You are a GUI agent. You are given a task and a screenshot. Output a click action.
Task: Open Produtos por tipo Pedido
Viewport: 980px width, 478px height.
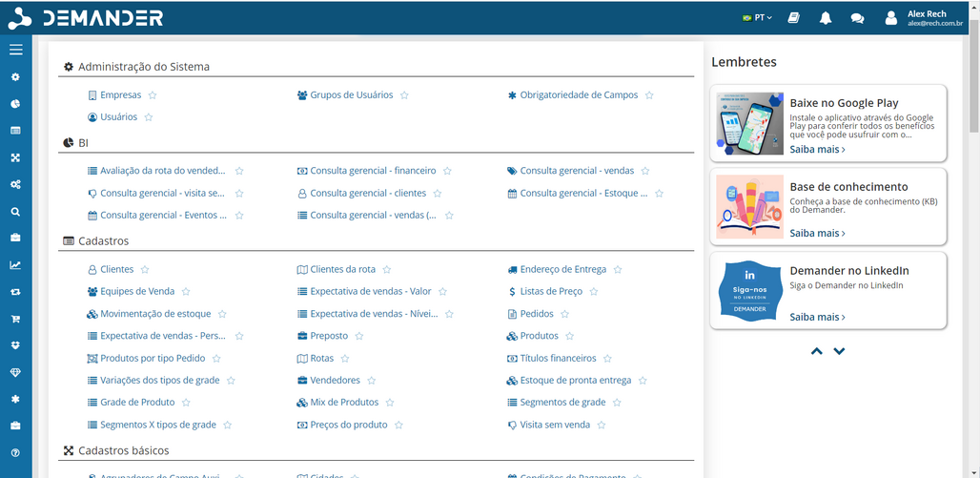tap(153, 358)
